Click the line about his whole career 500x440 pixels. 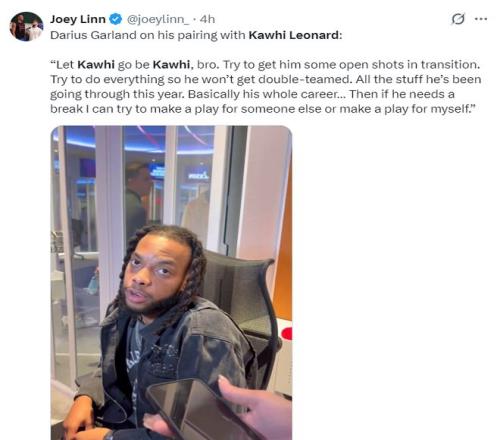coord(252,94)
